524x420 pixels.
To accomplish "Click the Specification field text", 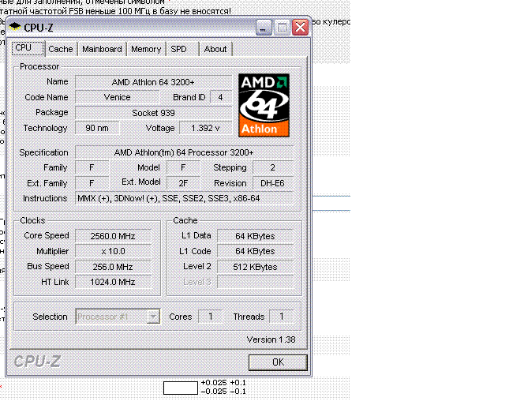I will [184, 152].
